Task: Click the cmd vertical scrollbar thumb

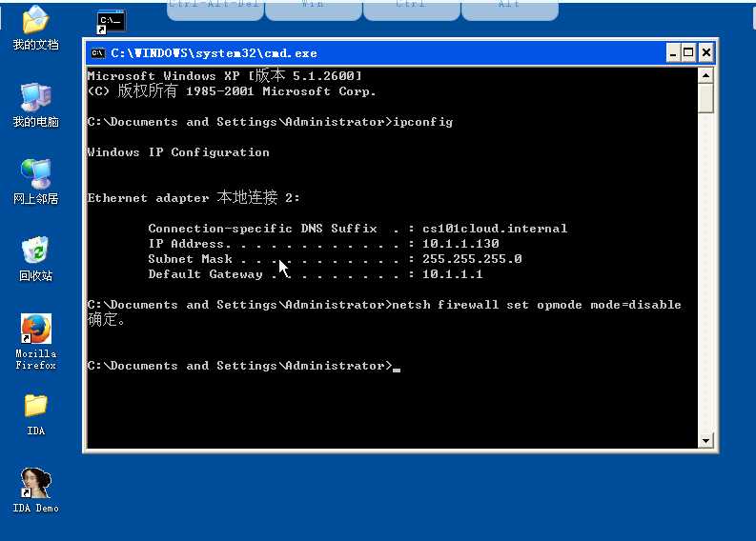Action: [705, 98]
